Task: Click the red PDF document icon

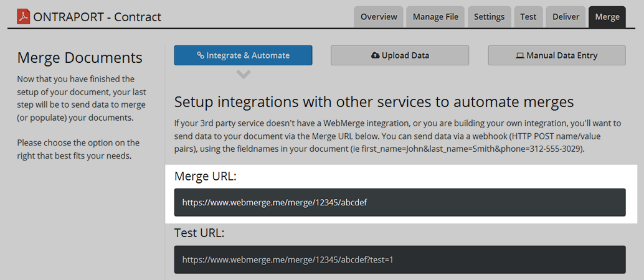Action: click(x=23, y=16)
